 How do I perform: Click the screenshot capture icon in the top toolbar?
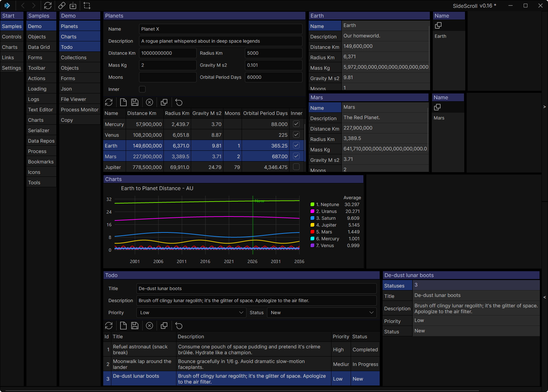[87, 6]
